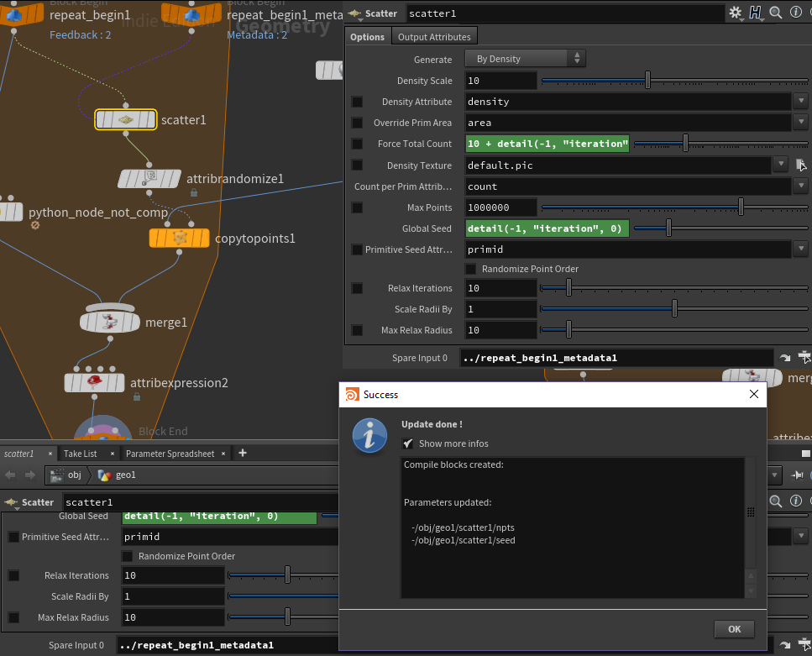Uncheck Show more infos checkbox

point(408,443)
